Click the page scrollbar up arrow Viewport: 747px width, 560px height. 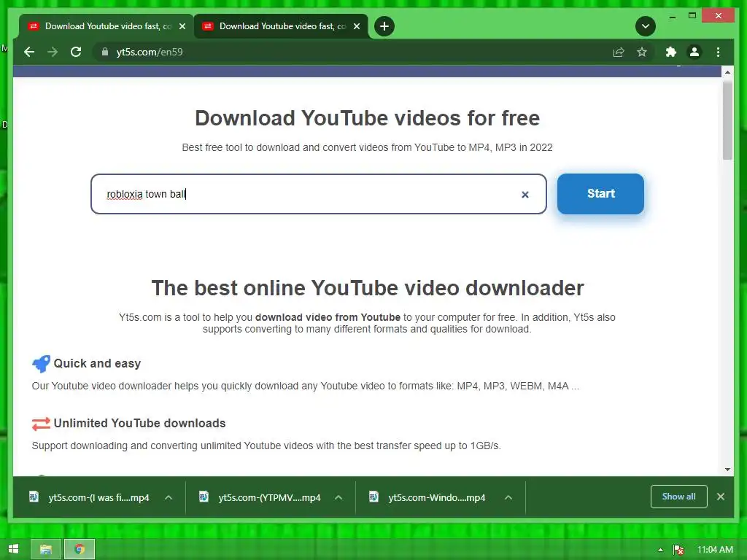[x=727, y=72]
